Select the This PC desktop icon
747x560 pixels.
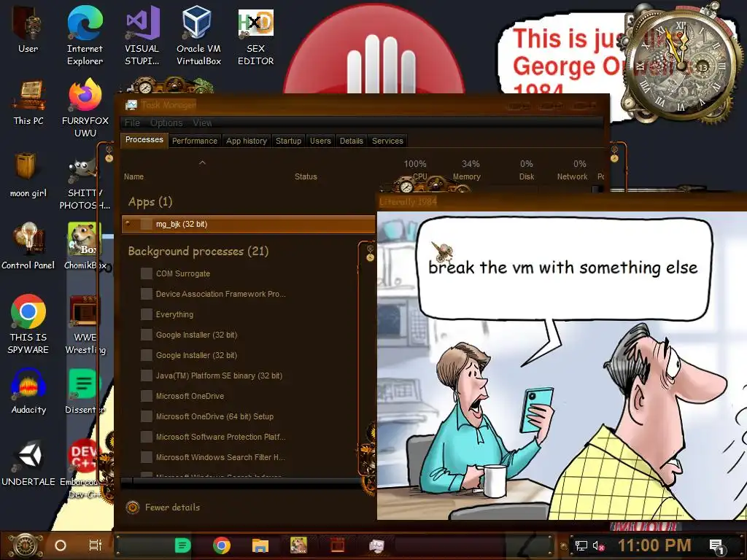click(28, 102)
